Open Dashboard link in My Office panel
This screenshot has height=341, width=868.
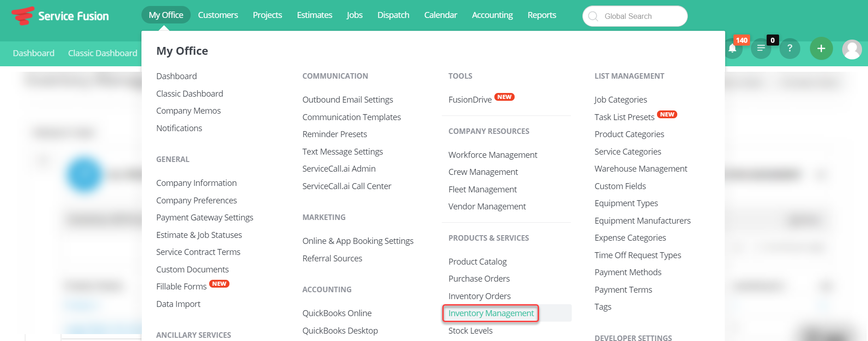coord(176,76)
